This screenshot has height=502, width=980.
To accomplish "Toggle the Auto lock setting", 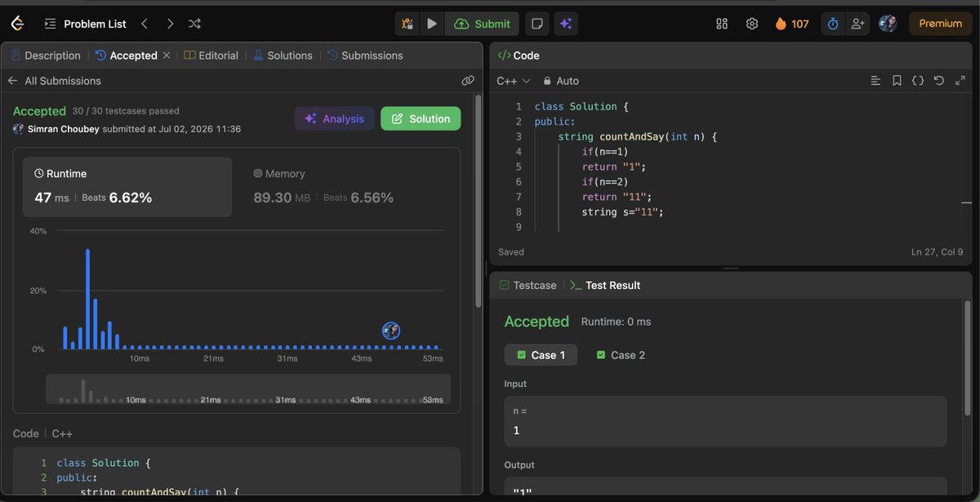I will (x=561, y=81).
